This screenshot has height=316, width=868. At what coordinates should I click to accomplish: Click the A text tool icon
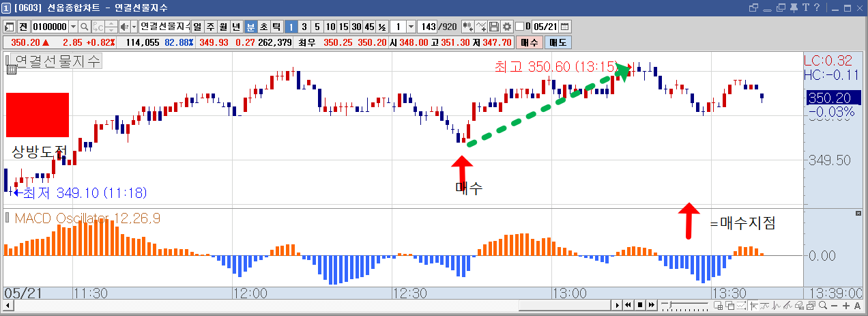[x=857, y=305]
